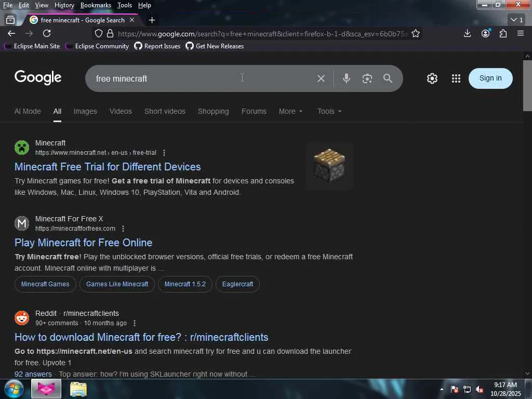Open Play Minecraft for Free Online link

tap(84, 243)
